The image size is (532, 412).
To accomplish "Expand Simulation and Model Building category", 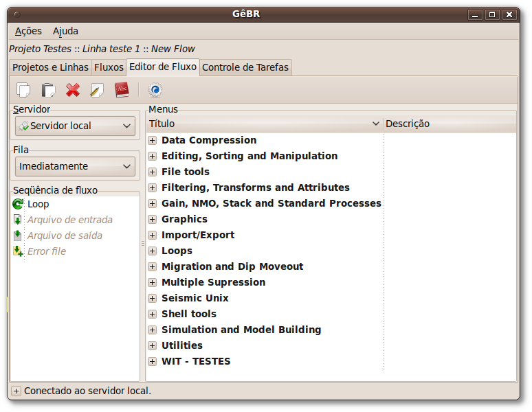I will coord(153,330).
